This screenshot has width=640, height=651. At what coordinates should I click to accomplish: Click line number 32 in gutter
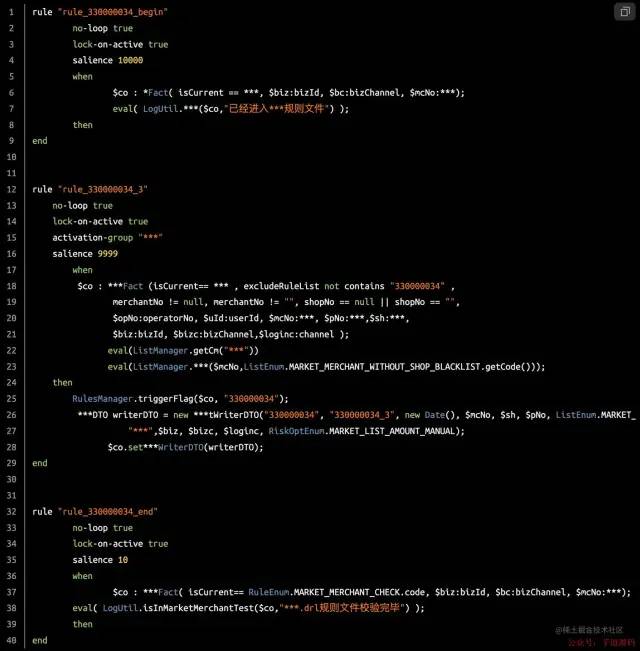12,512
